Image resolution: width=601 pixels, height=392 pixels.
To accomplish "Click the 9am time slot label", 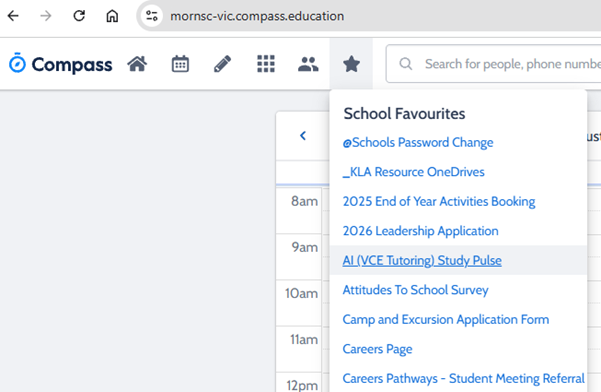I will click(305, 247).
